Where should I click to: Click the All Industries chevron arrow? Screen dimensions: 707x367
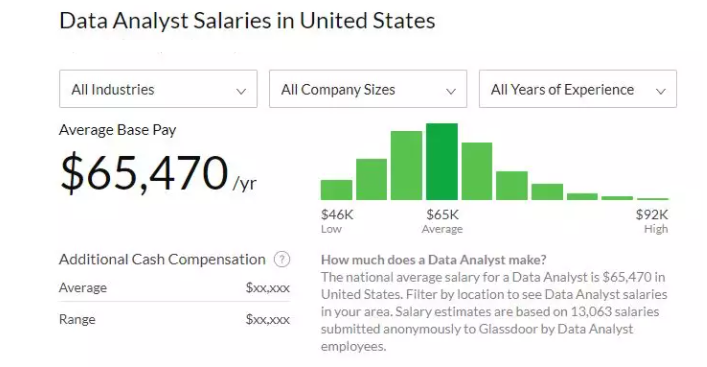[x=241, y=92]
